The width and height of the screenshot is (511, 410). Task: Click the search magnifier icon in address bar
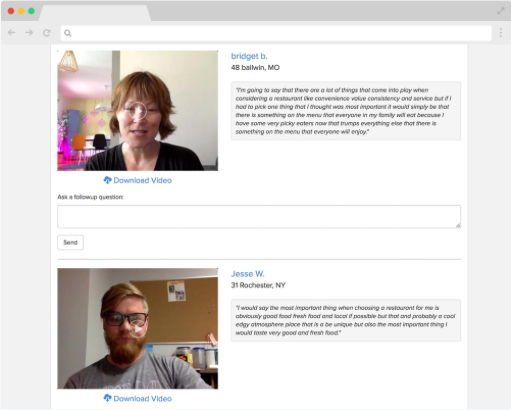[68, 33]
